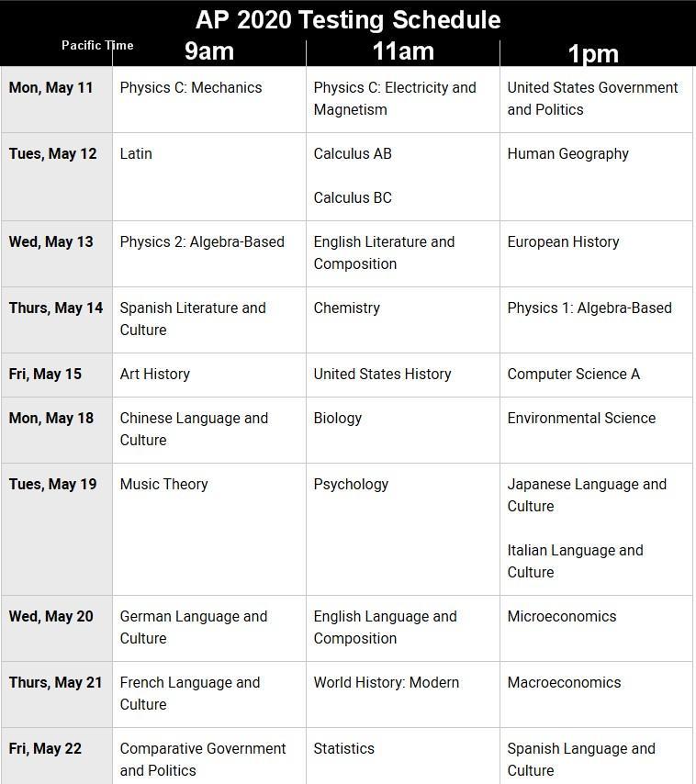Screen dimensions: 696x784
Task: Click the World History: Modern cell
Action: click(x=386, y=683)
